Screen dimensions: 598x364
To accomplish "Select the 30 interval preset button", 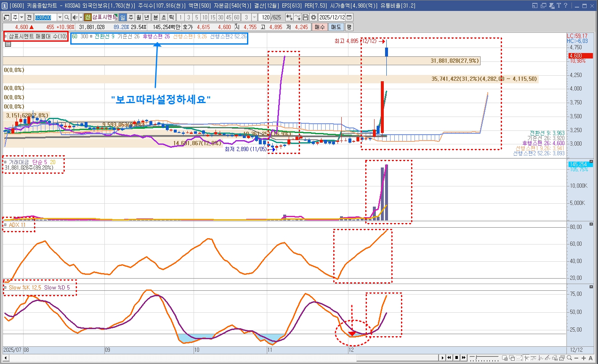I will [221, 17].
